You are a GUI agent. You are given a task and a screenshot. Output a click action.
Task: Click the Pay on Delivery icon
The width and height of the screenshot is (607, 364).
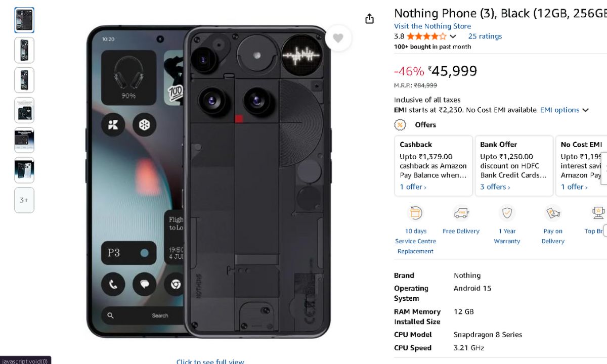553,213
